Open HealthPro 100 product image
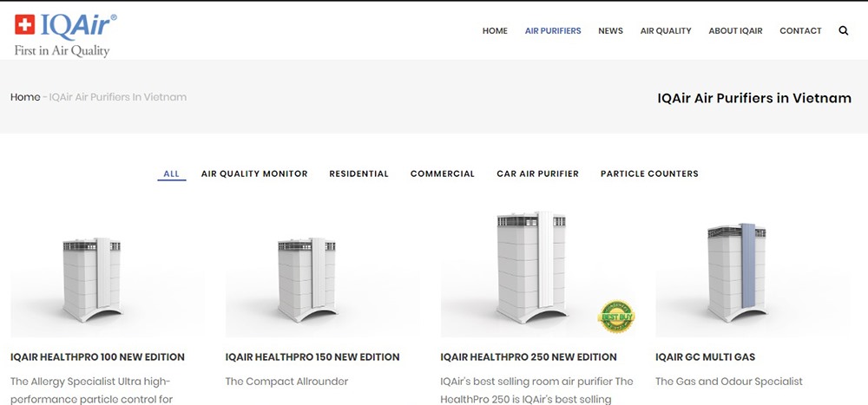Viewport: 868px width, 405px height. click(x=107, y=273)
